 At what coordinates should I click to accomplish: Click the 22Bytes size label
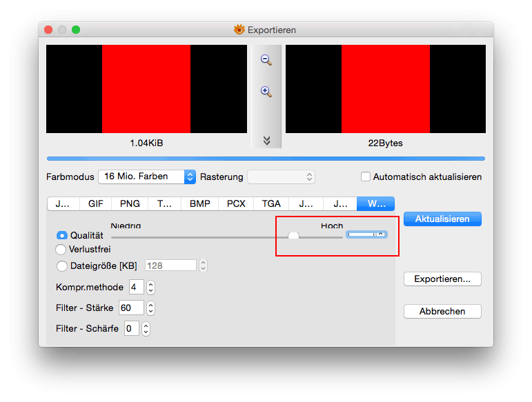tap(386, 143)
